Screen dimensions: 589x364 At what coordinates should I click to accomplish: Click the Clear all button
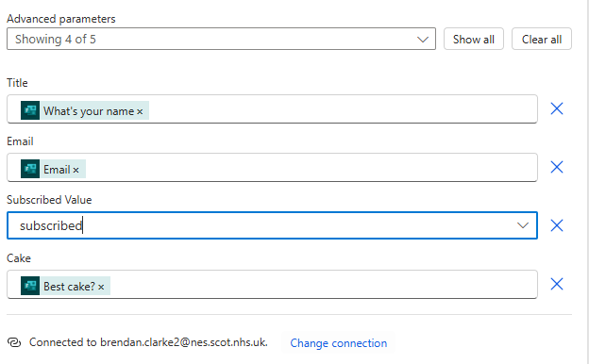coord(542,39)
